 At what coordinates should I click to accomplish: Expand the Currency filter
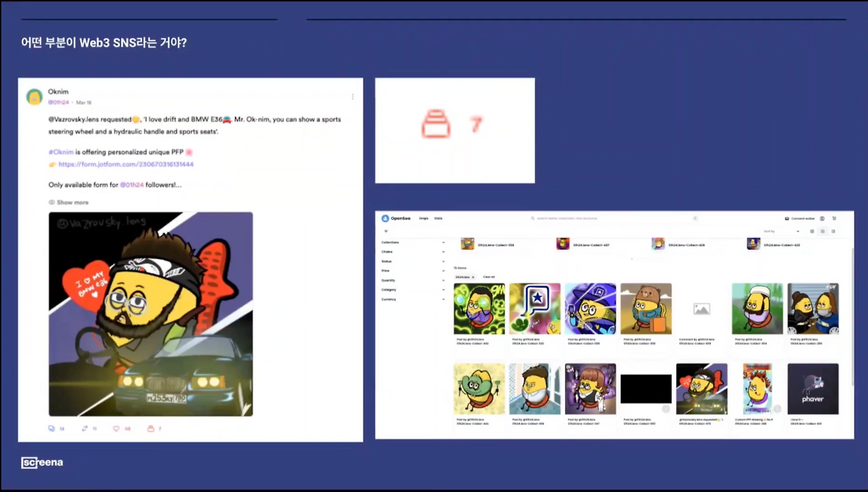413,299
